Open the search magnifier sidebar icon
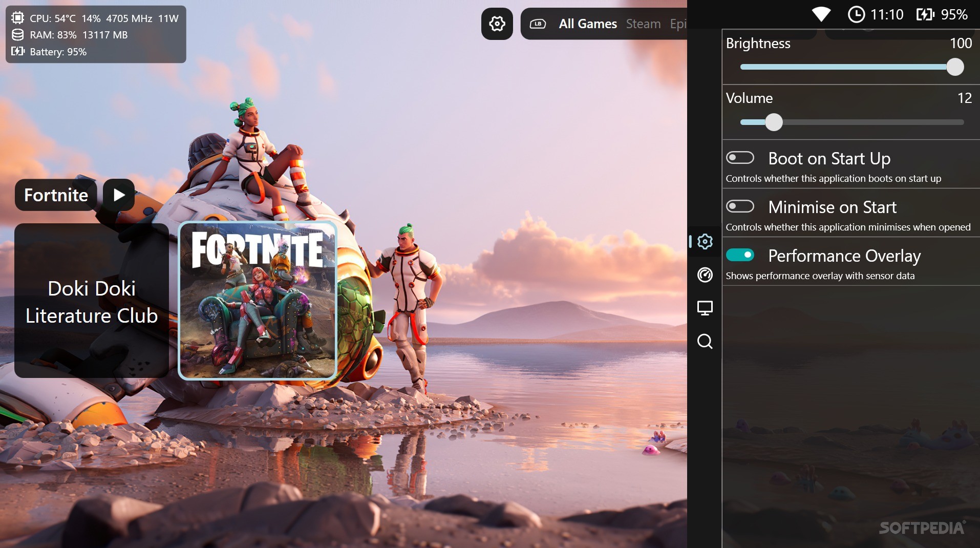This screenshot has width=980, height=548. 705,341
